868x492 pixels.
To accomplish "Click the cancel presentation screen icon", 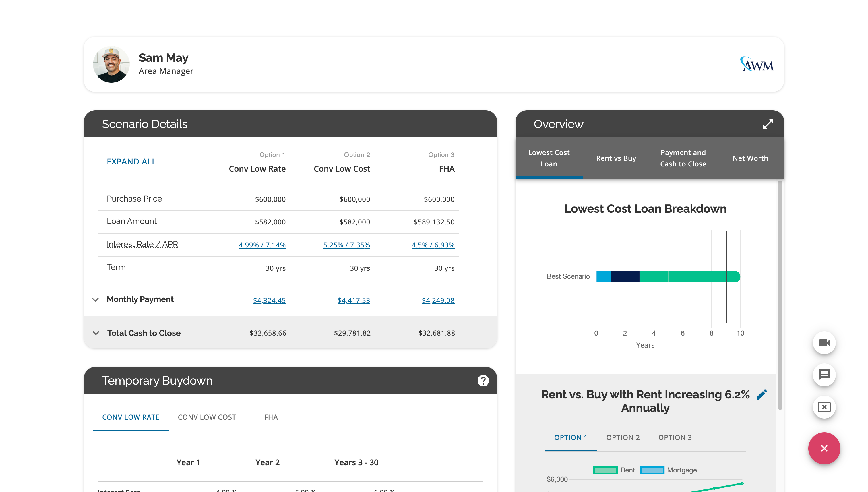I will tap(824, 407).
